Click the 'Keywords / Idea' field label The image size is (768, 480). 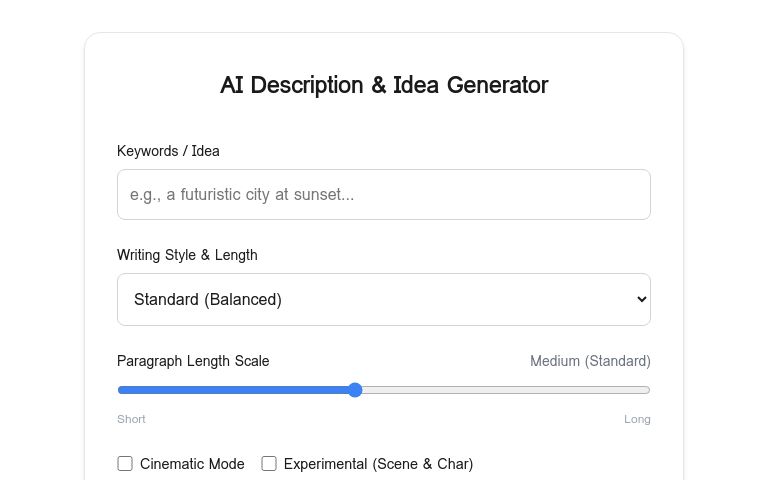(168, 151)
